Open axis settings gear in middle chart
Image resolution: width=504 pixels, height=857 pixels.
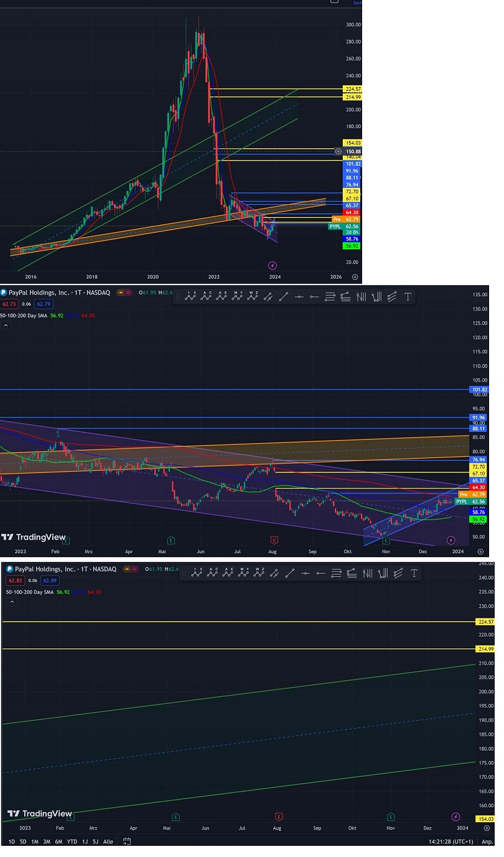click(x=480, y=551)
